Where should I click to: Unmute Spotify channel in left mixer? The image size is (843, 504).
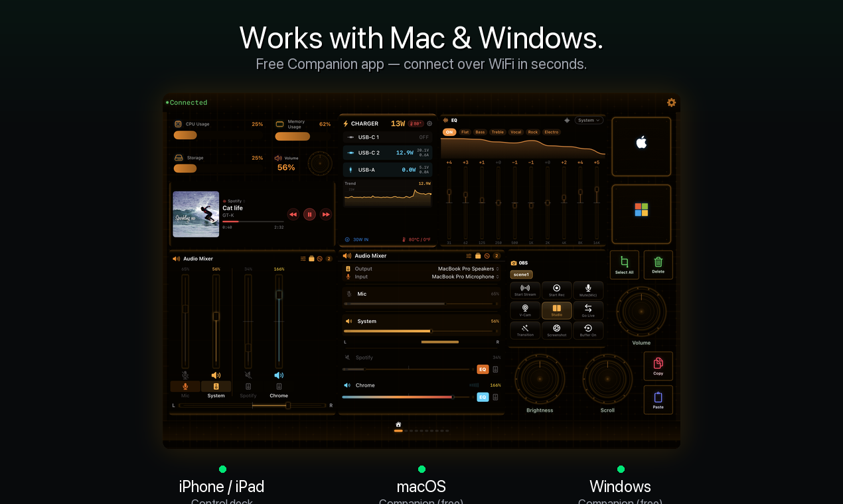pos(248,375)
